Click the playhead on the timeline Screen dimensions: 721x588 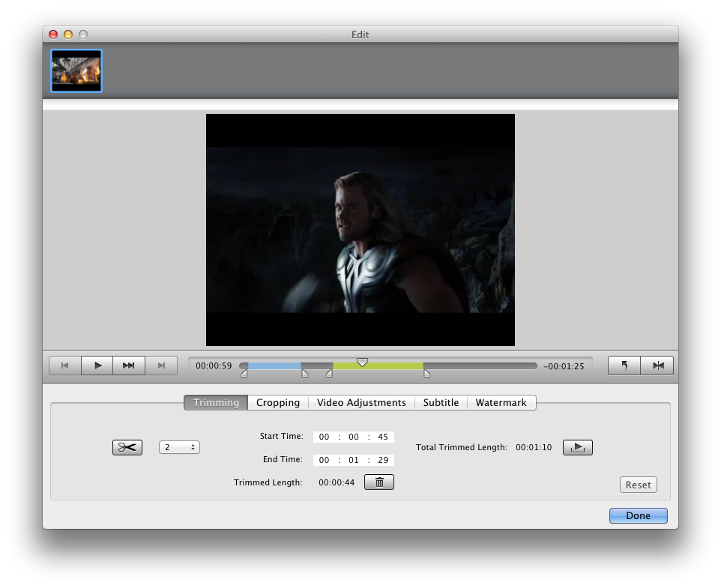[x=362, y=363]
